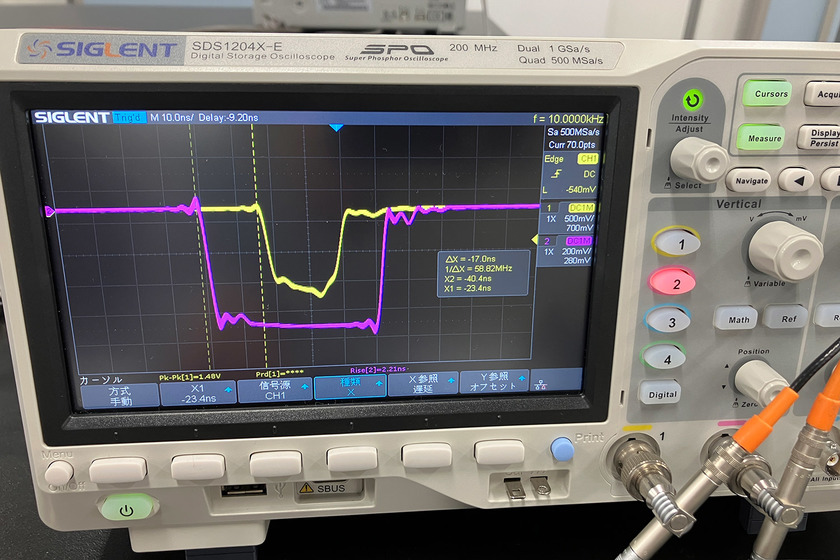Open the 種類 X cursor type menu
Screen dimensions: 840x560
coord(353,388)
